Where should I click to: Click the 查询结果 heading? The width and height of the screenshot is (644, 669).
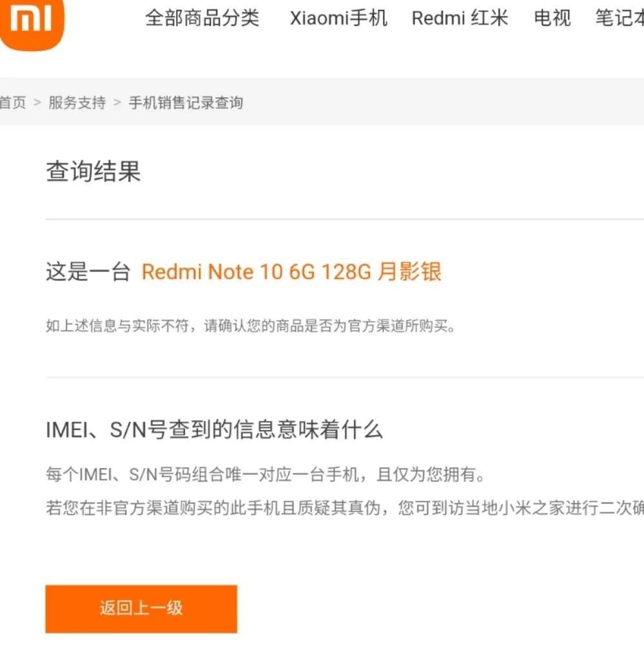(x=93, y=171)
